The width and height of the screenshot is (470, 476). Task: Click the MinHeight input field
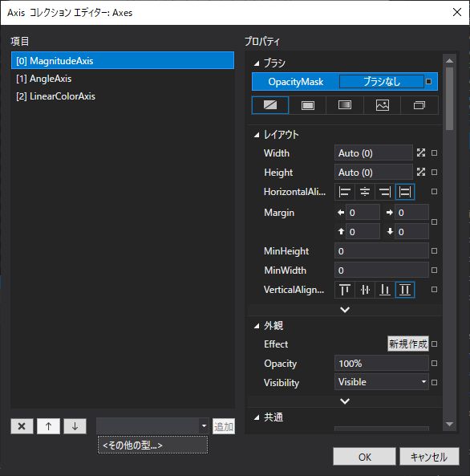[382, 251]
